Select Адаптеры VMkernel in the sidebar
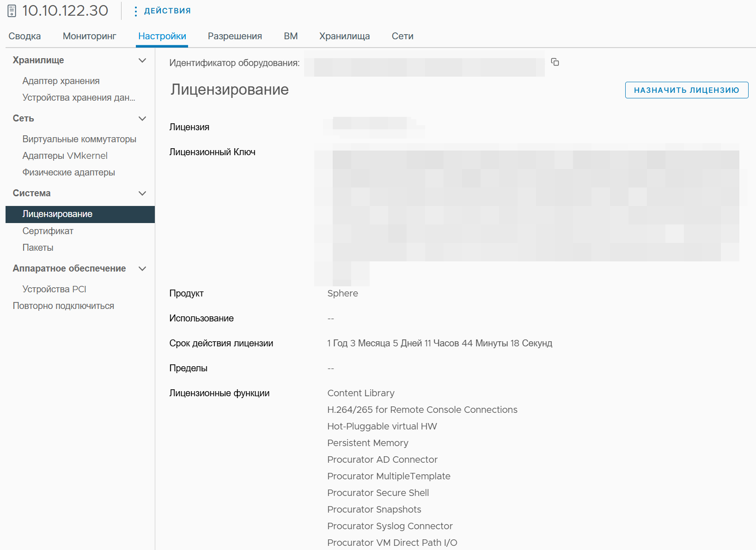The height and width of the screenshot is (550, 756). pos(65,156)
